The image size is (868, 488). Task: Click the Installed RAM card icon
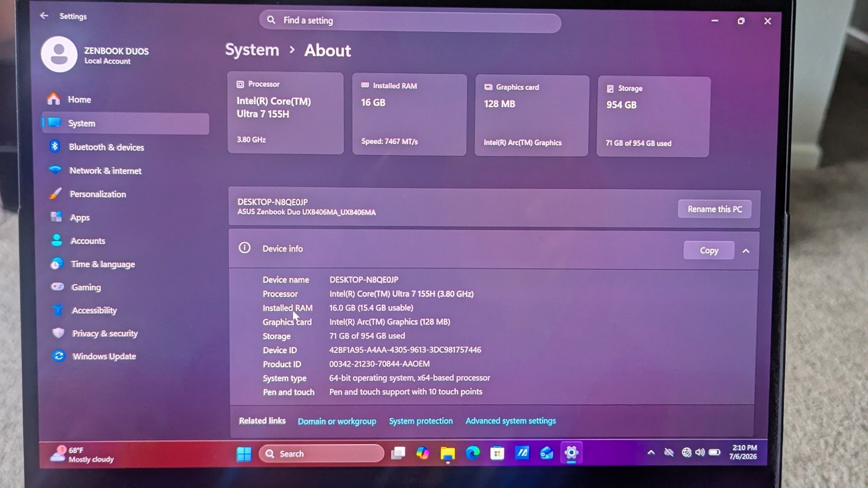tap(365, 85)
